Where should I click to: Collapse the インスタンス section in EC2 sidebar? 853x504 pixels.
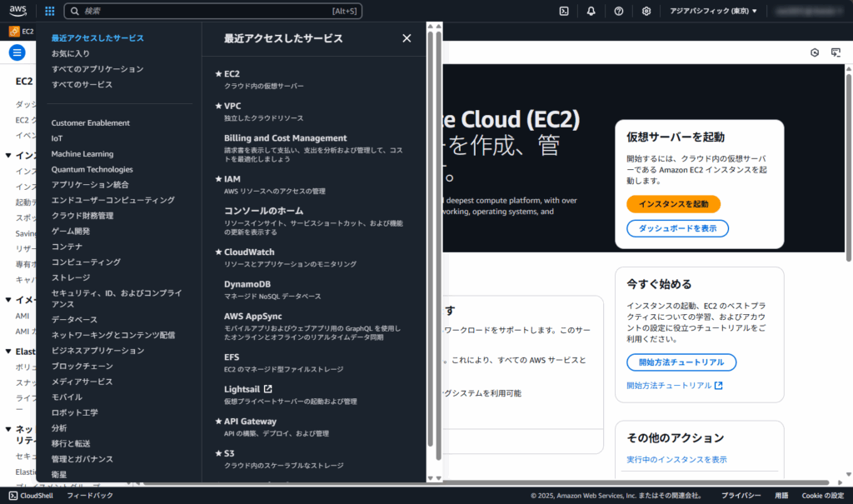pos(8,156)
